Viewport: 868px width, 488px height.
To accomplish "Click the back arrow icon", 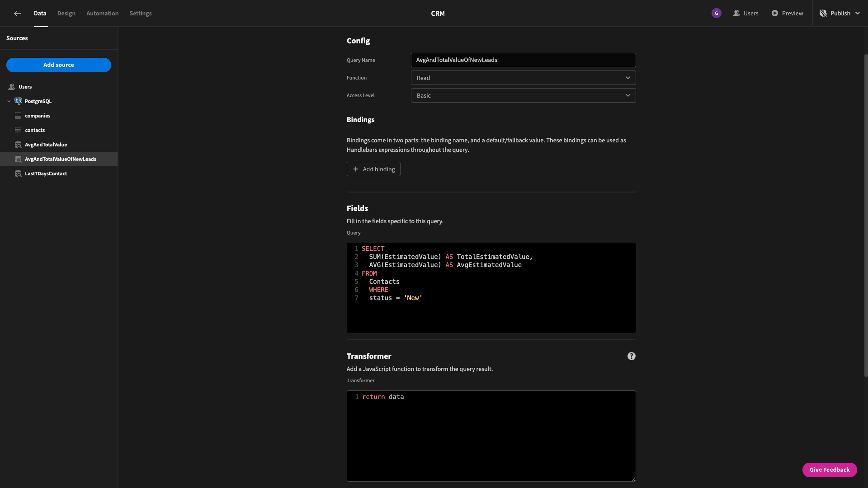I will (17, 14).
